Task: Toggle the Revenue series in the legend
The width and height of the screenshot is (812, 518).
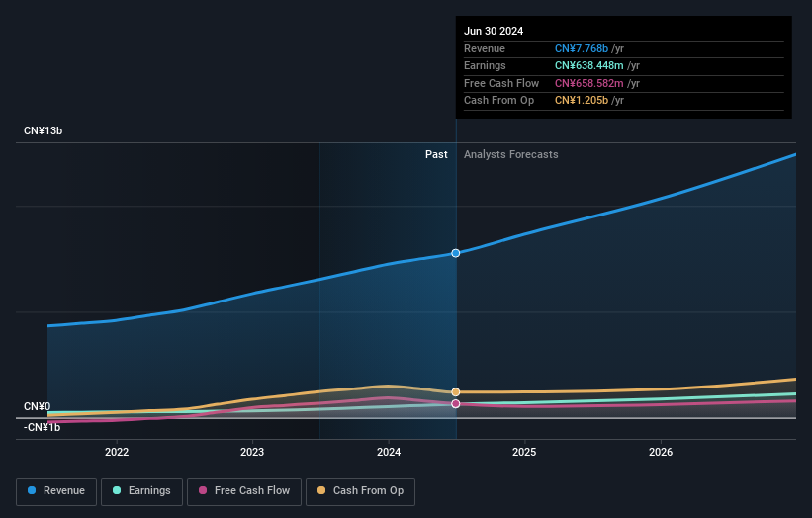Action: coord(56,491)
